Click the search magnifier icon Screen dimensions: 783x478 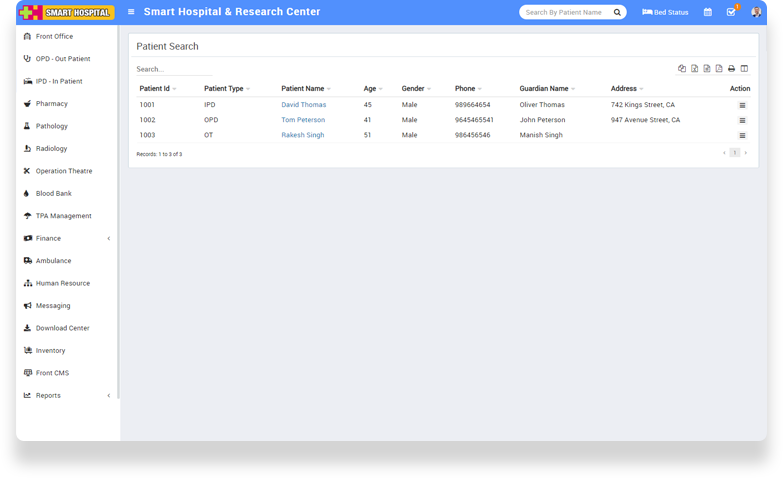click(x=617, y=12)
